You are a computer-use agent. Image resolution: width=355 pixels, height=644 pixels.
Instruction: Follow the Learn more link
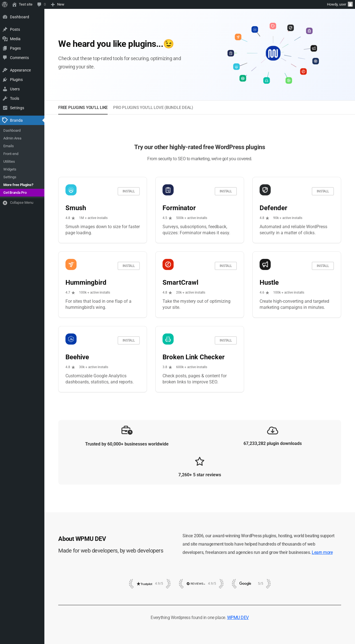(x=322, y=552)
